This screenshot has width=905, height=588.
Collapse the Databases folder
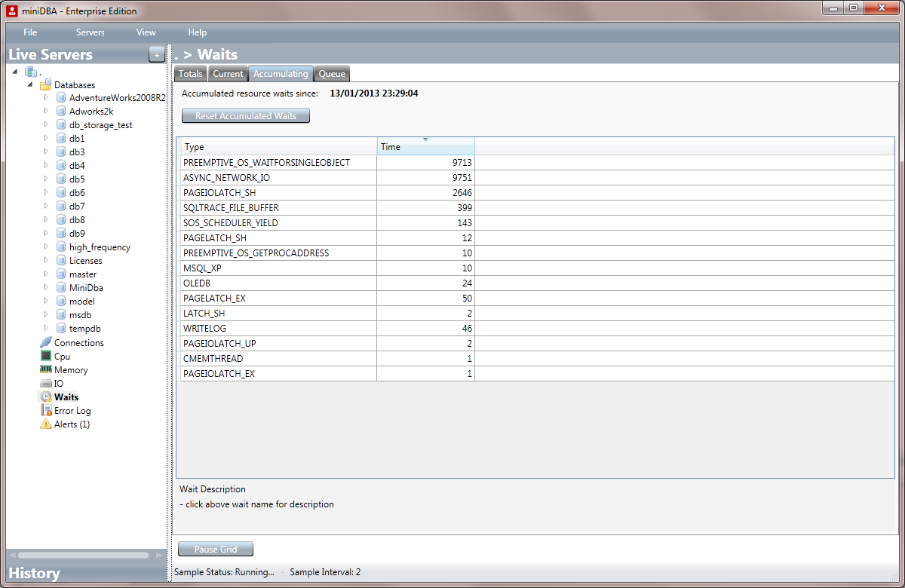pyautogui.click(x=31, y=85)
